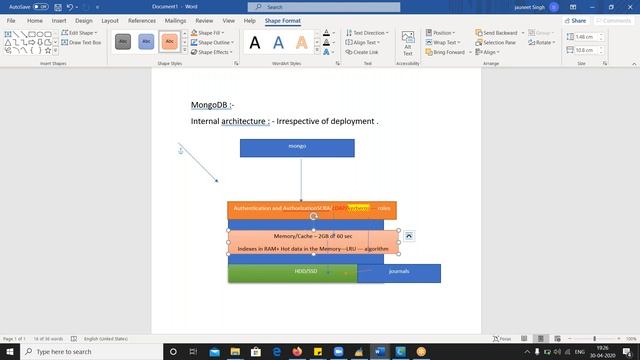Click Draw Text Box

[81, 42]
